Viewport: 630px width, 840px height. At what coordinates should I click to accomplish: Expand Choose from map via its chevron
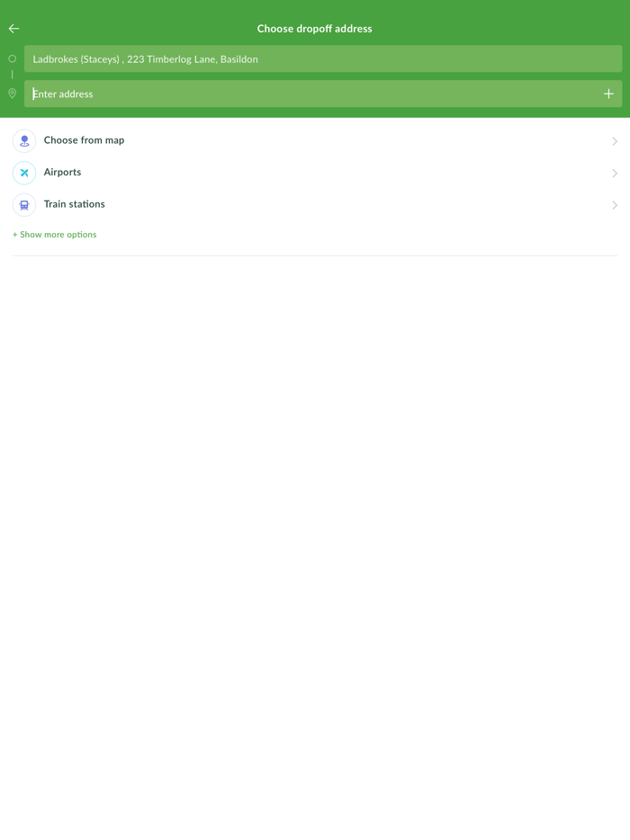click(x=615, y=141)
